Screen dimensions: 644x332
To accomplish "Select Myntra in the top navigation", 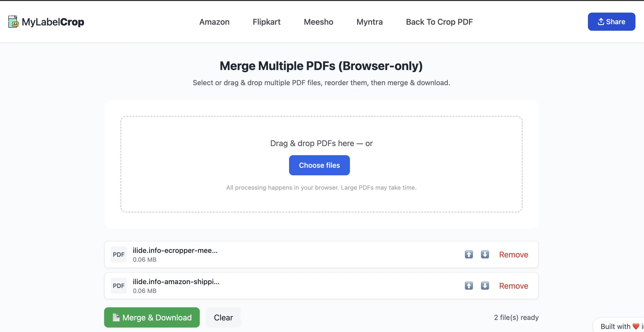I will pos(369,22).
